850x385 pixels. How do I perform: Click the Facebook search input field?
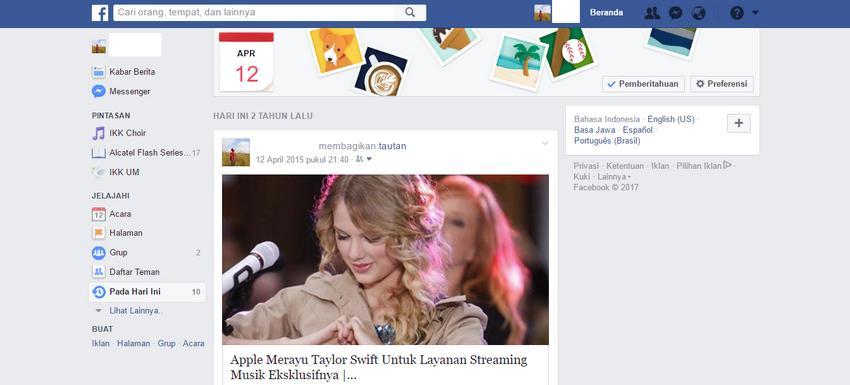[259, 12]
